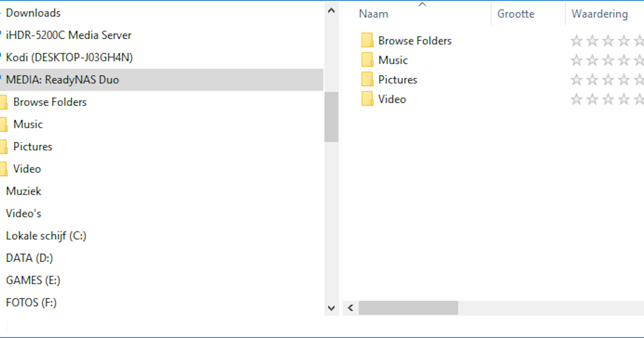Image resolution: width=644 pixels, height=338 pixels.
Task: Click the sort arrow above the Naam column
Action: (423, 4)
